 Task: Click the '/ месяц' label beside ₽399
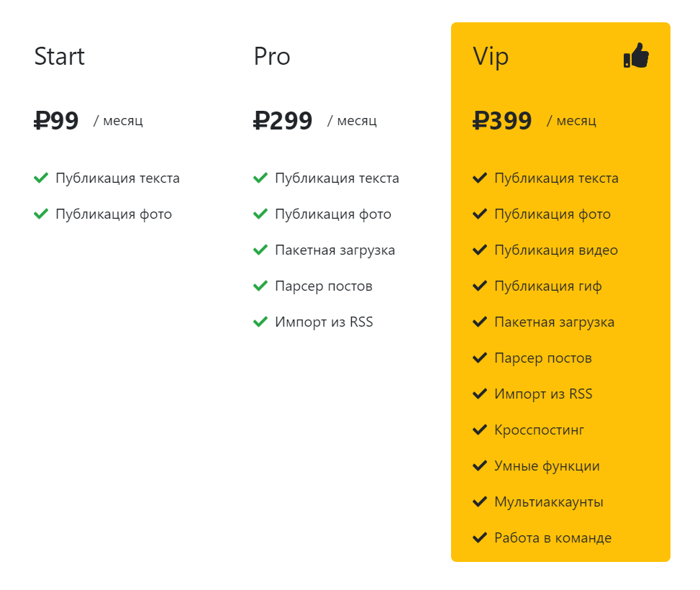tap(571, 121)
